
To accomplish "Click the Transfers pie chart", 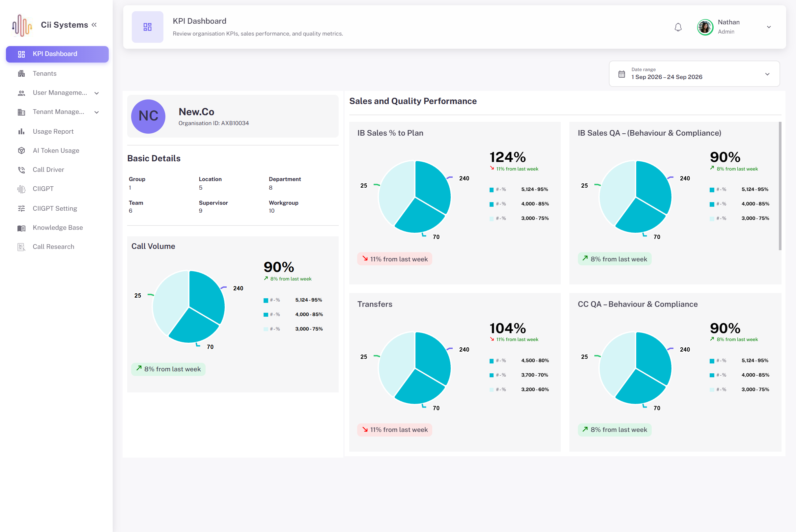I will (x=415, y=368).
